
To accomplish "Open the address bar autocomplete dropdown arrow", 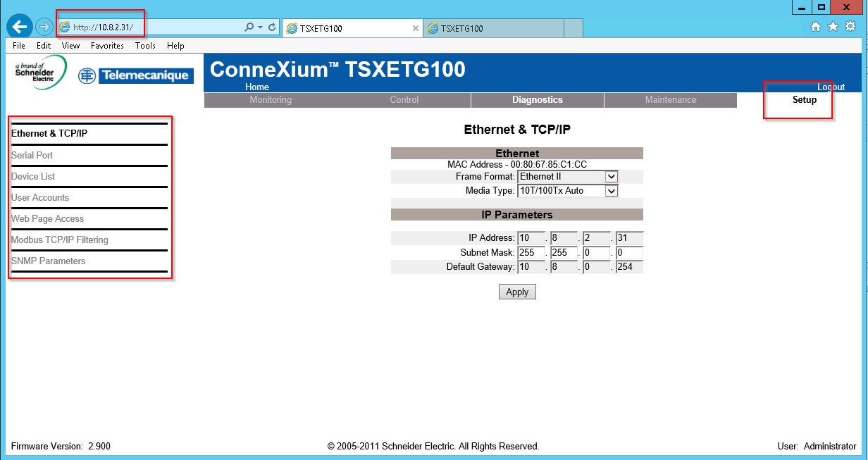I will tap(261, 27).
